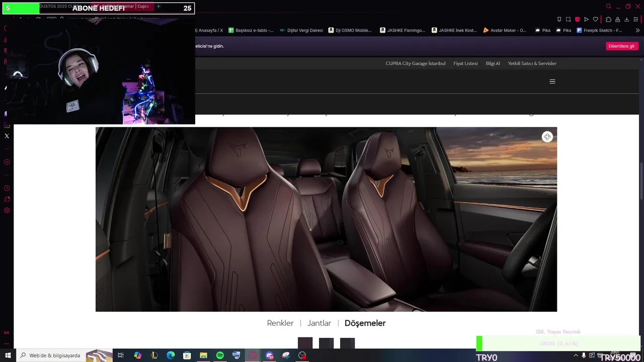Open Discord from the taskbar
The image size is (644, 362).
coord(269,355)
